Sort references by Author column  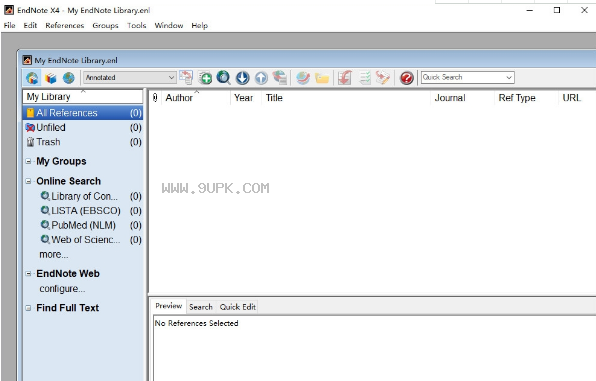click(x=196, y=98)
